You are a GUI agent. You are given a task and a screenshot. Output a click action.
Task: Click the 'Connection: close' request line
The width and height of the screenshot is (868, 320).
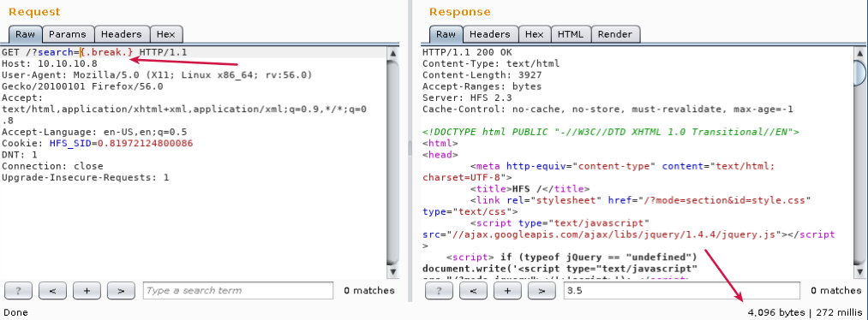coord(52,166)
